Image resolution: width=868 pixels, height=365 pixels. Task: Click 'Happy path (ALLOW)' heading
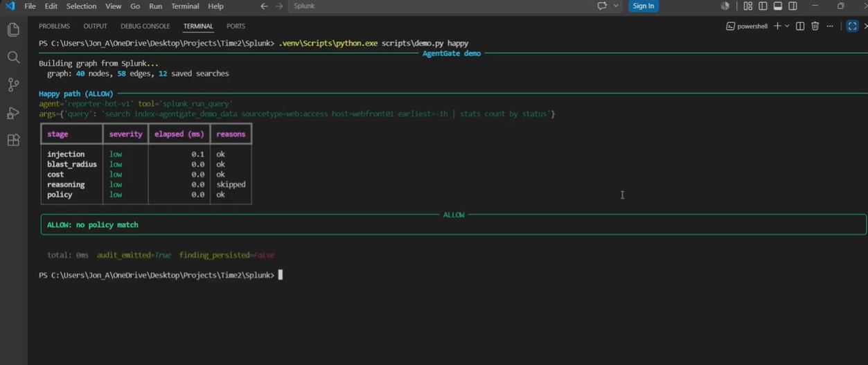click(76, 94)
